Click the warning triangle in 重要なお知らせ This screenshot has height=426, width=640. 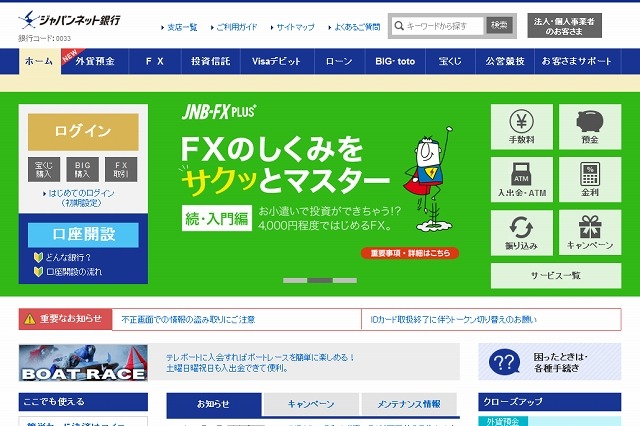[x=30, y=319]
